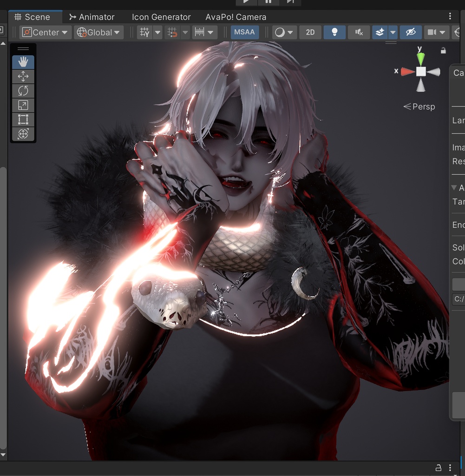Click the left panel scroll-down arrow

tap(3, 455)
